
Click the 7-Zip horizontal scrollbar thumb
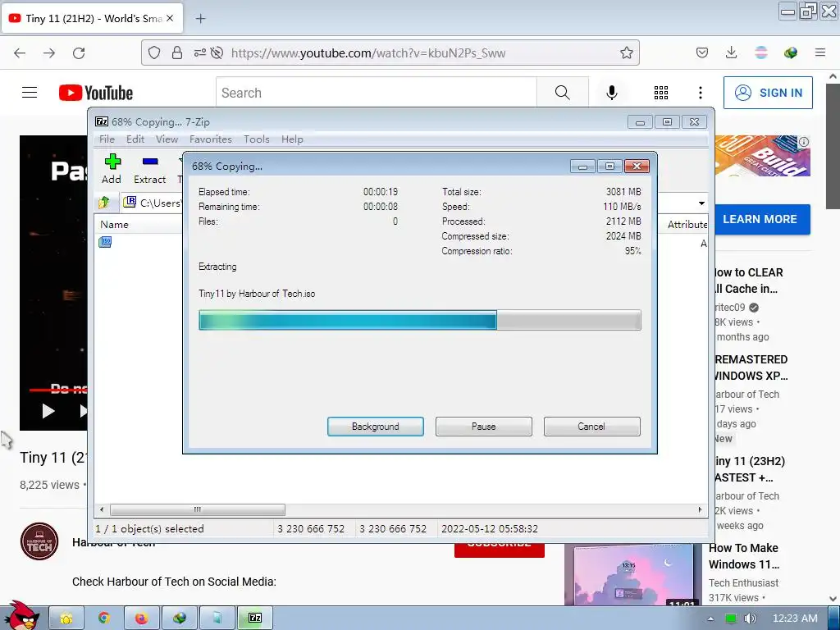pyautogui.click(x=198, y=509)
